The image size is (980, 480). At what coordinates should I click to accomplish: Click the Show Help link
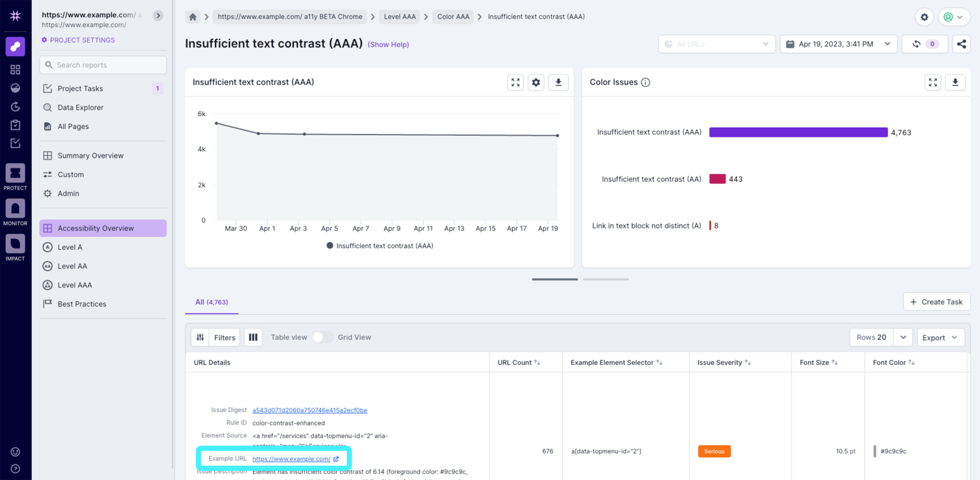tap(388, 45)
